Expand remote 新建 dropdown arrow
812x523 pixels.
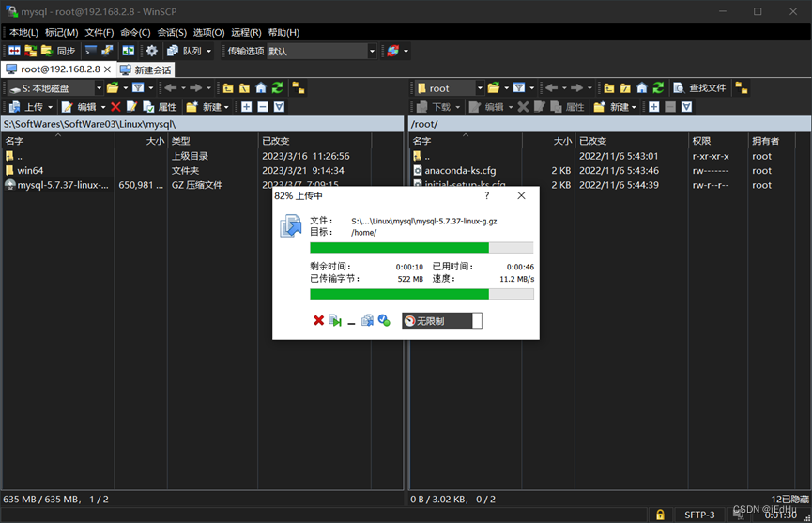[634, 108]
